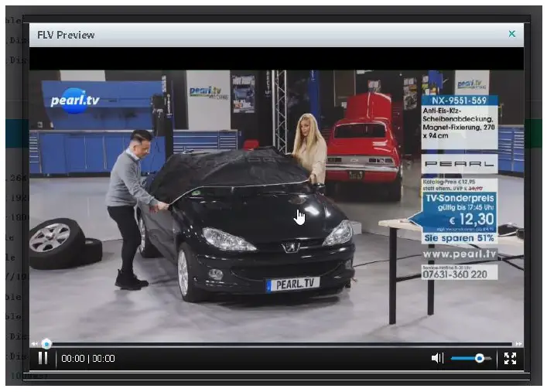Click the fast-forward arrows at seek bar end
Viewport: 547px width, 392px height.
click(518, 344)
